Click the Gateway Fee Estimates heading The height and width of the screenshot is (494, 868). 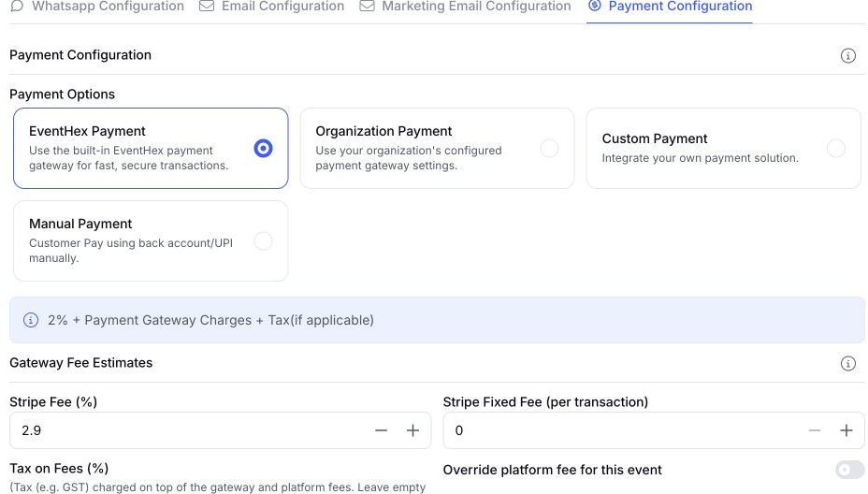tap(80, 363)
